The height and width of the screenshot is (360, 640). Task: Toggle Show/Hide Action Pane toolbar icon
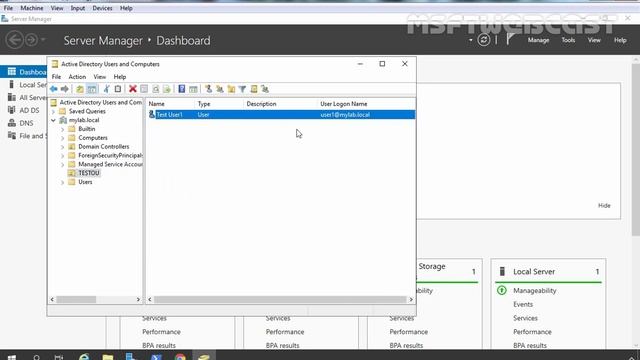pyautogui.click(x=193, y=89)
